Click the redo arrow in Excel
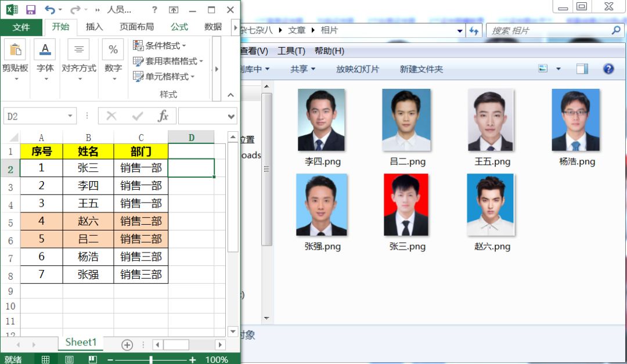 (75, 10)
